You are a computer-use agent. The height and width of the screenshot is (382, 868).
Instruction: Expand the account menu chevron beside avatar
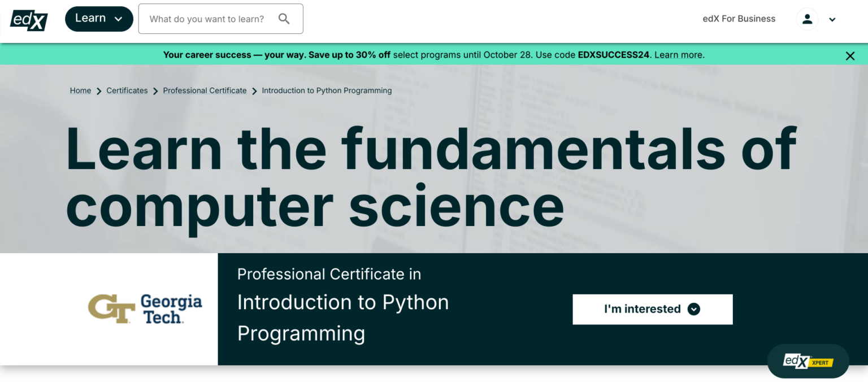coord(832,20)
